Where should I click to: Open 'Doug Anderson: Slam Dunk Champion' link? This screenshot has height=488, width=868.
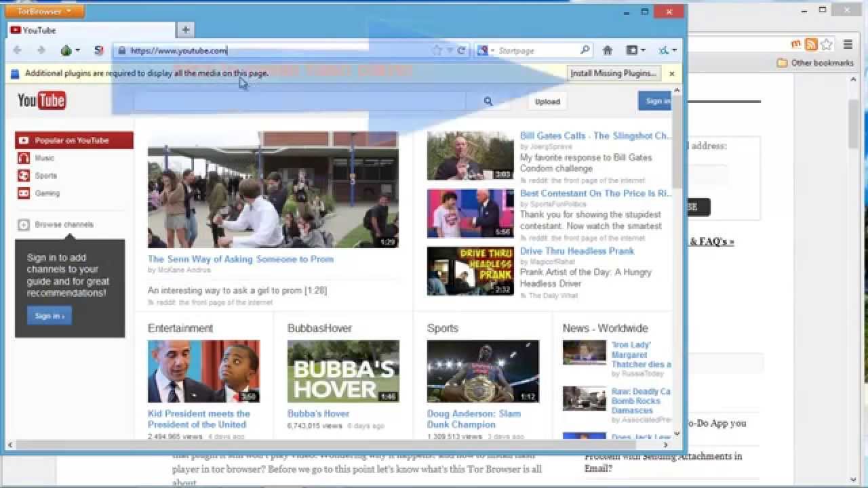pos(474,419)
